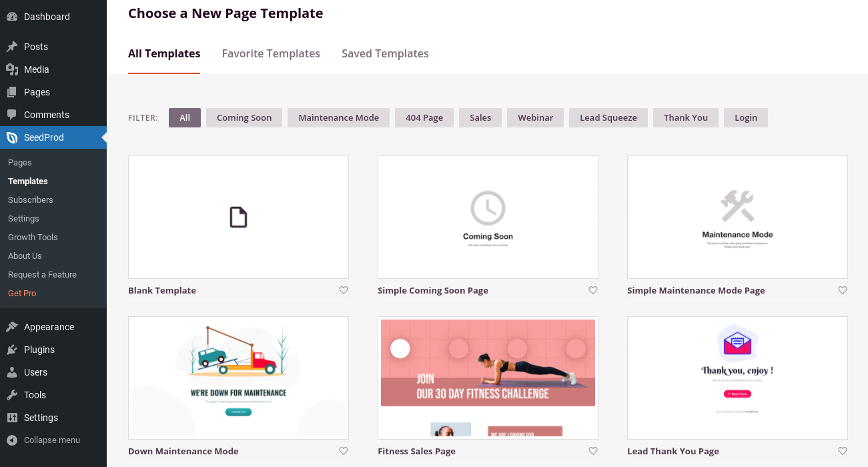Open the Posts menu label
The image size is (868, 467).
pos(36,47)
